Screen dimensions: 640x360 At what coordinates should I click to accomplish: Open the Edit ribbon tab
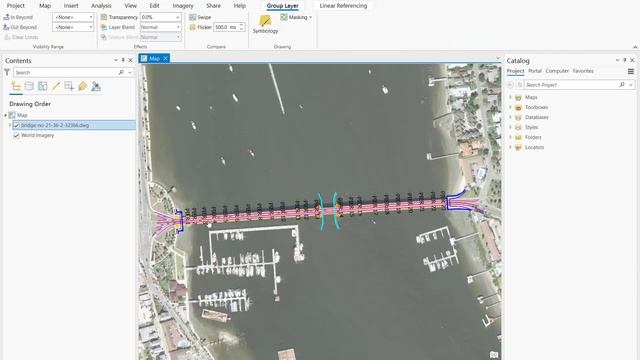click(154, 6)
